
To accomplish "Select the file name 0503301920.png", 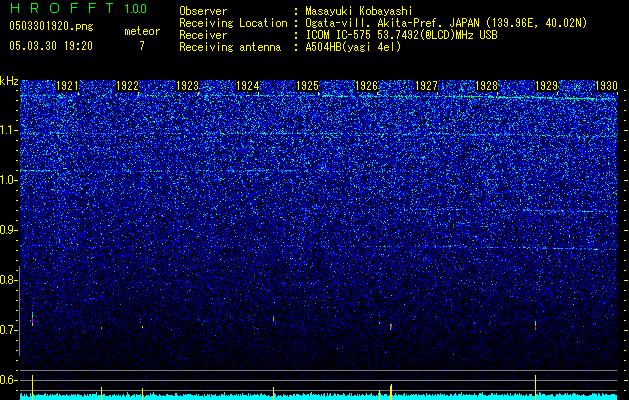I will (51, 26).
